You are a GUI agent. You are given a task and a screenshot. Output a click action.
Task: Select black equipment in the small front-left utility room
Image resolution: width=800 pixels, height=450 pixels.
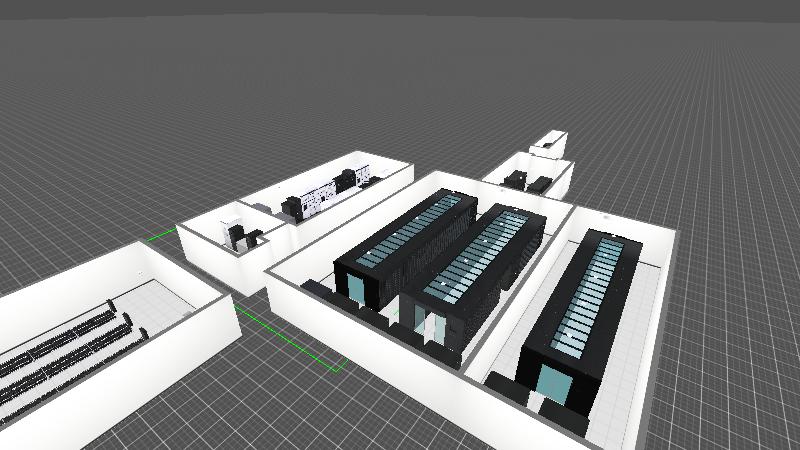coord(240,237)
